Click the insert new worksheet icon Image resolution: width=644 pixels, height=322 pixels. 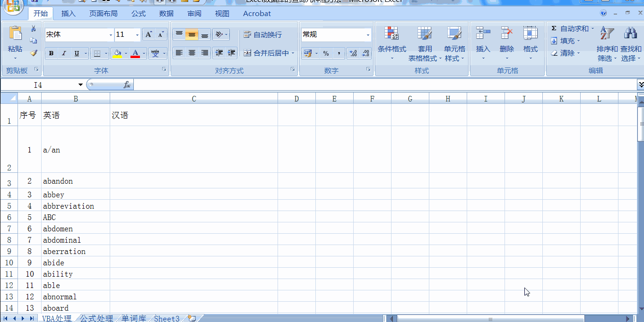tap(192, 319)
